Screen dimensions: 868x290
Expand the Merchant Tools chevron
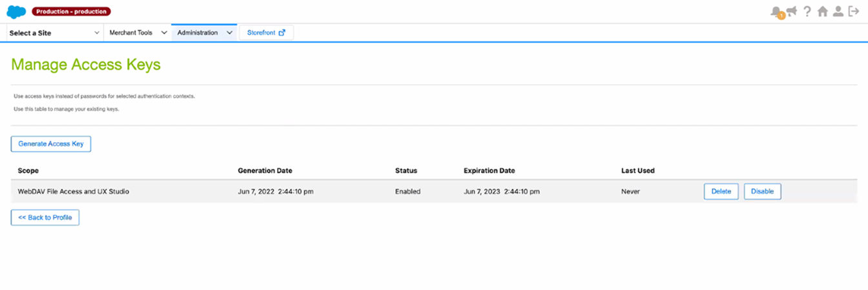164,33
